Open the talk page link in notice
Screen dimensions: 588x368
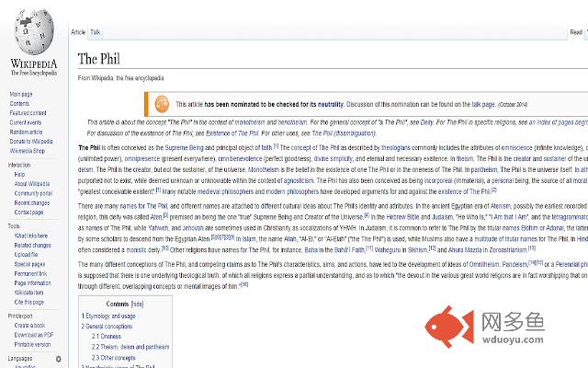[x=483, y=104]
